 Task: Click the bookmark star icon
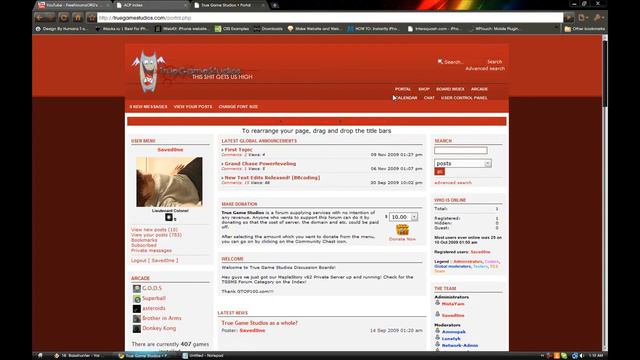click(91, 18)
